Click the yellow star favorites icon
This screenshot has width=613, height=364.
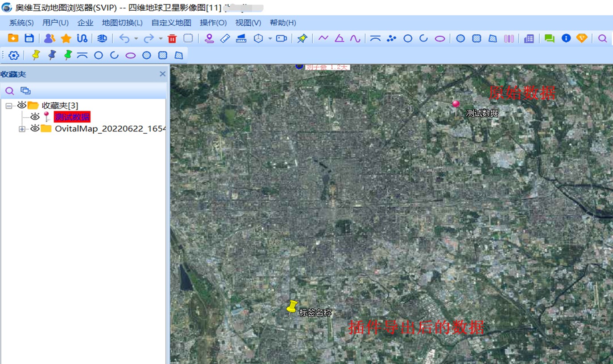pyautogui.click(x=66, y=39)
